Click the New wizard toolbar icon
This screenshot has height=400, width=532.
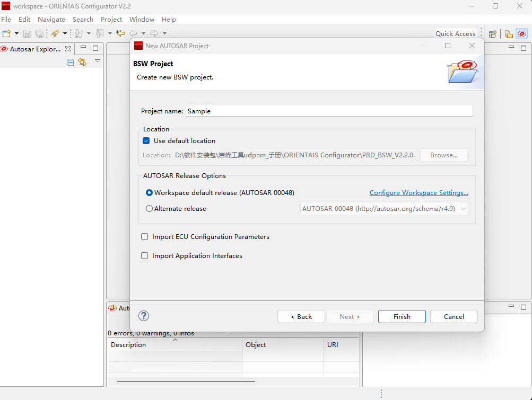click(6, 33)
